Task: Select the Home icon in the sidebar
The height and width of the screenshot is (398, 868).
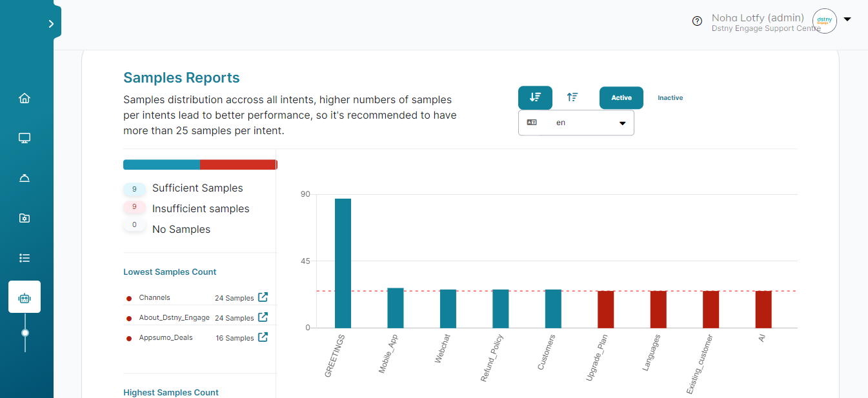Action: [25, 97]
